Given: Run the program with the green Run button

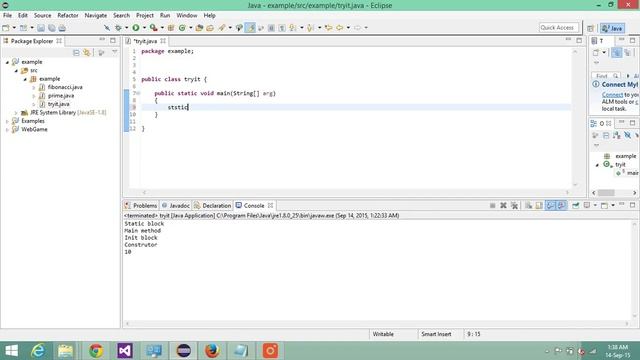Looking at the screenshot, I should (136, 28).
